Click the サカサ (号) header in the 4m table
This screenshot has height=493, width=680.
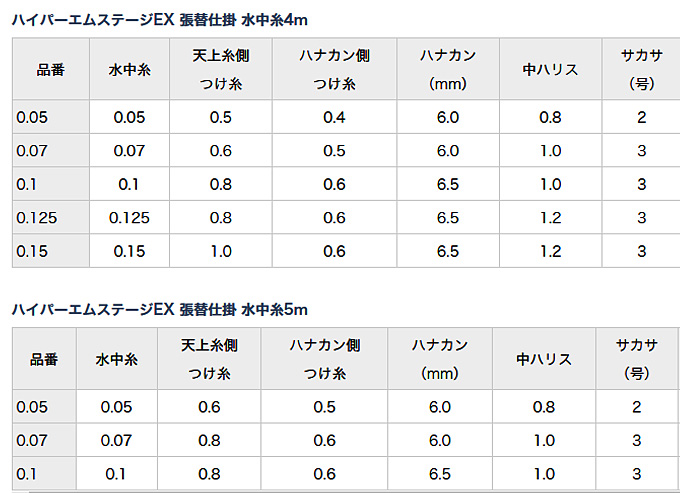coord(641,69)
